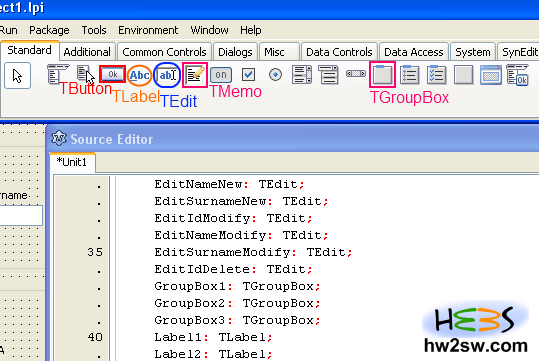Pick the TMainMenu component icon
Viewport: 539px width, 361px height.
[x=57, y=74]
